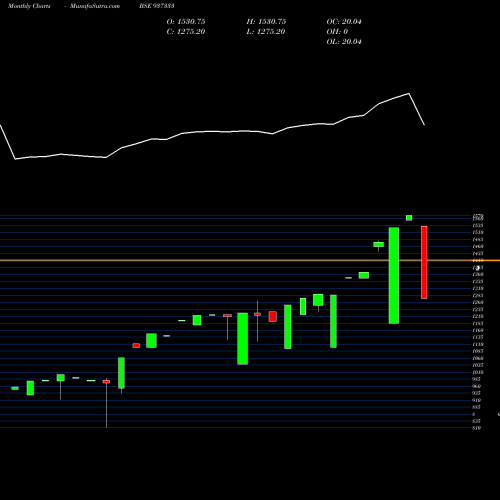The image size is (500, 500).
Task: Click the '1460' price axis label
Action: point(478,246)
